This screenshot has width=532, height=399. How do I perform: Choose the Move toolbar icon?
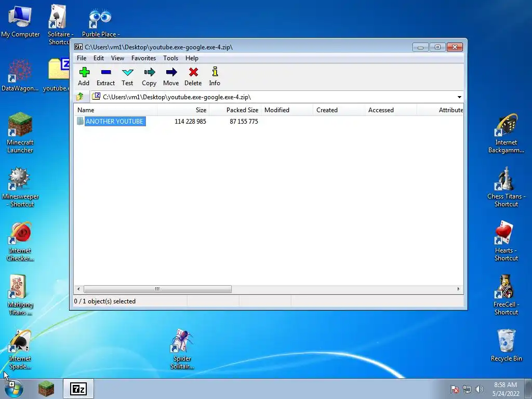(171, 76)
